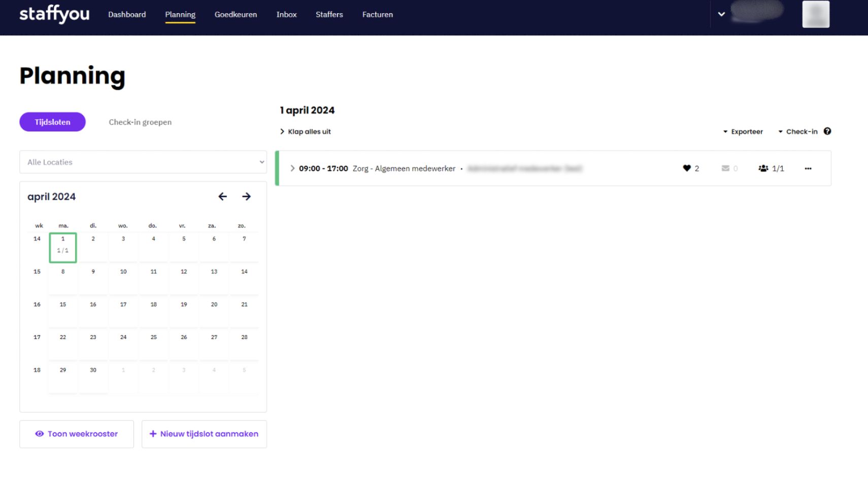
Task: Select April 7 in calendar
Action: [244, 247]
